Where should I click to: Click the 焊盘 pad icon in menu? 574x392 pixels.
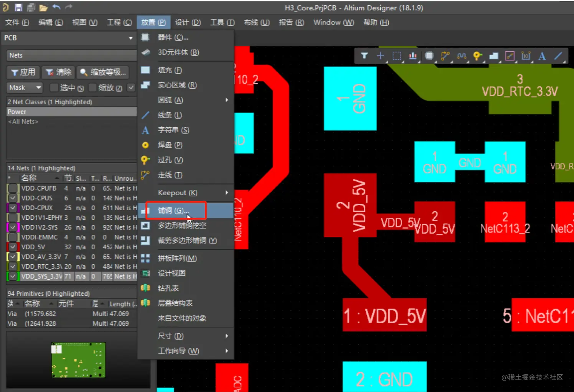pos(145,145)
